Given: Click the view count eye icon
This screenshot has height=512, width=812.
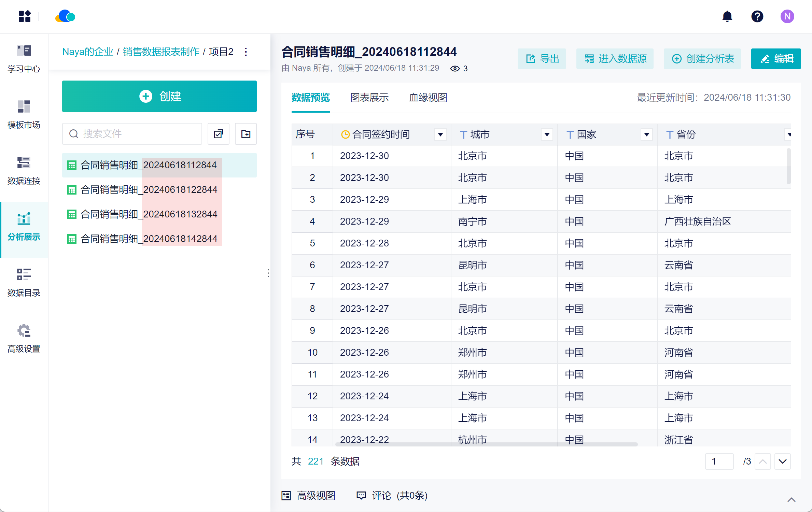Looking at the screenshot, I should pos(454,69).
